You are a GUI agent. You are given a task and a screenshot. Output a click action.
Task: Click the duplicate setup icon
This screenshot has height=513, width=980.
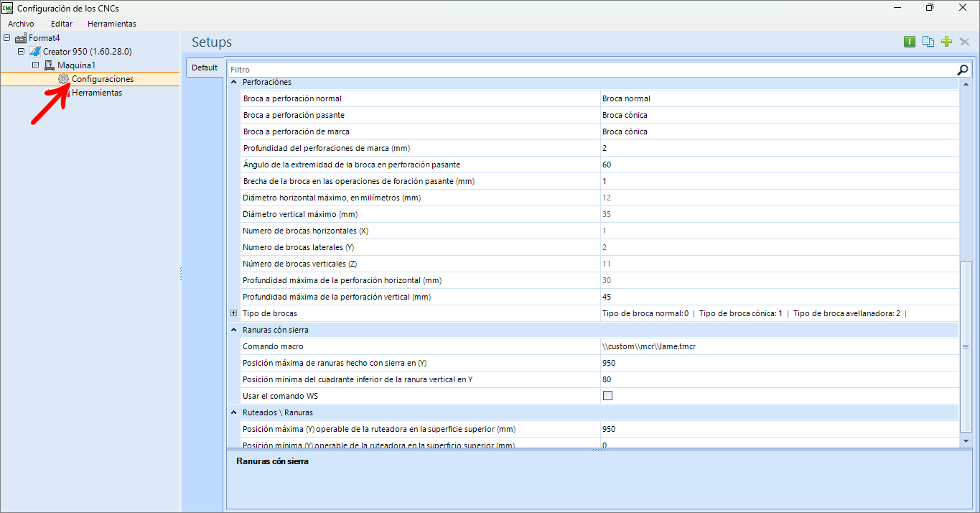(x=928, y=42)
